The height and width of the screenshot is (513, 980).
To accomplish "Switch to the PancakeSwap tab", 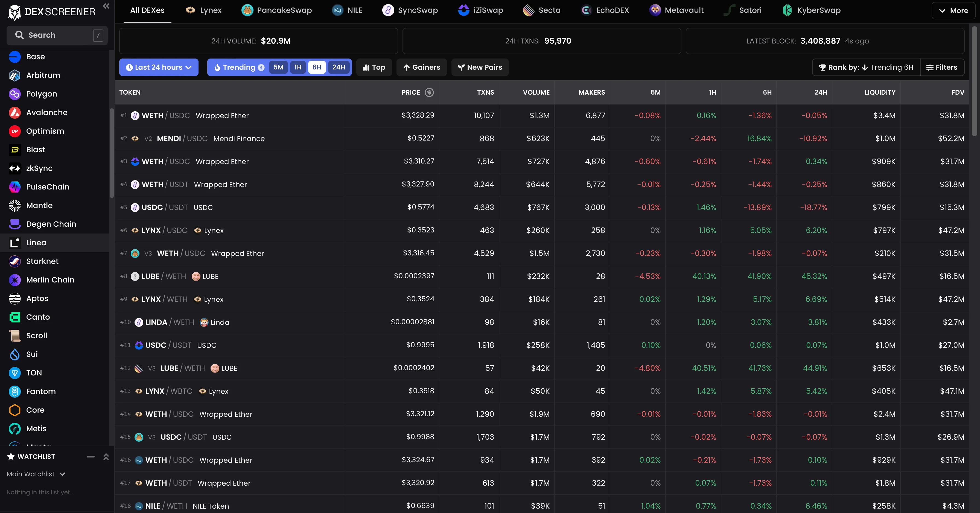I will (276, 10).
